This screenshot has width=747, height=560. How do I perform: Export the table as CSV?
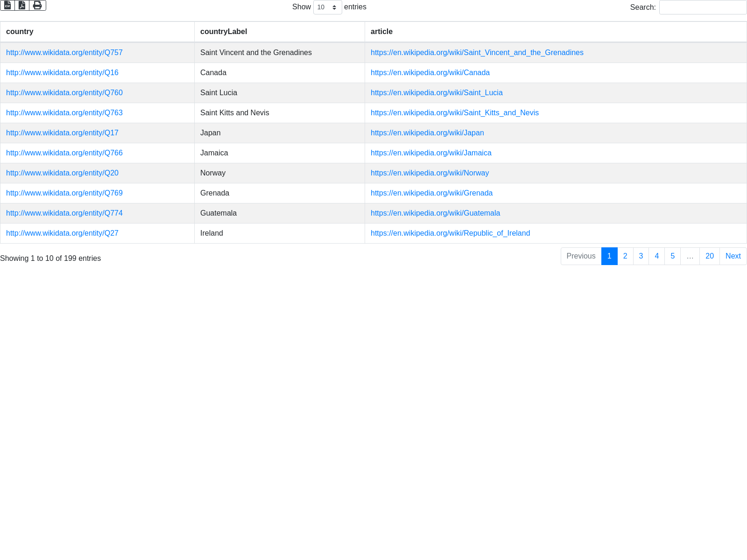coord(7,5)
